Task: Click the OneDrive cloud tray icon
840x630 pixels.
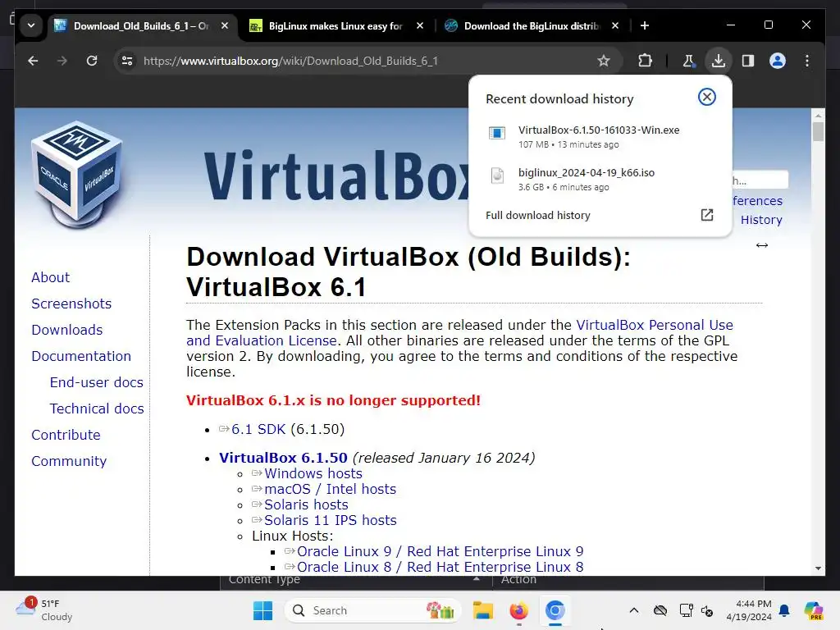Action: 660,610
